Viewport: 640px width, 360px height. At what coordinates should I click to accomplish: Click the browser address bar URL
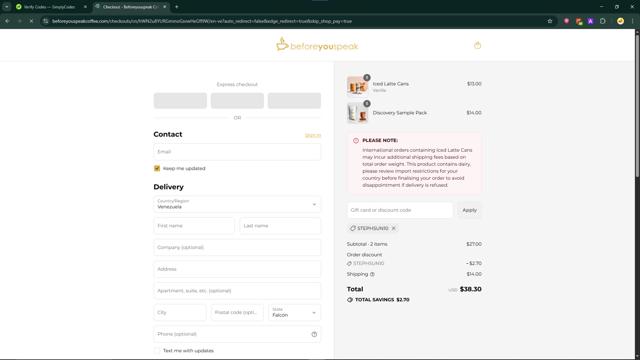click(202, 21)
